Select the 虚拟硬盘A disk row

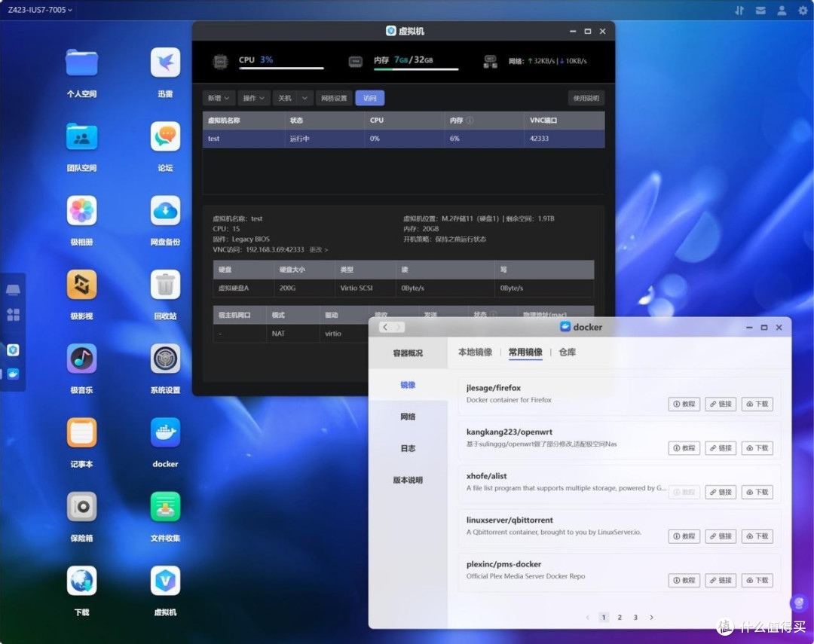pyautogui.click(x=403, y=288)
